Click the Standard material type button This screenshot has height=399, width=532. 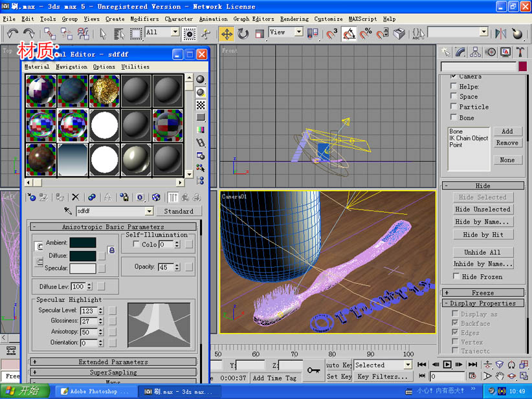pyautogui.click(x=179, y=211)
